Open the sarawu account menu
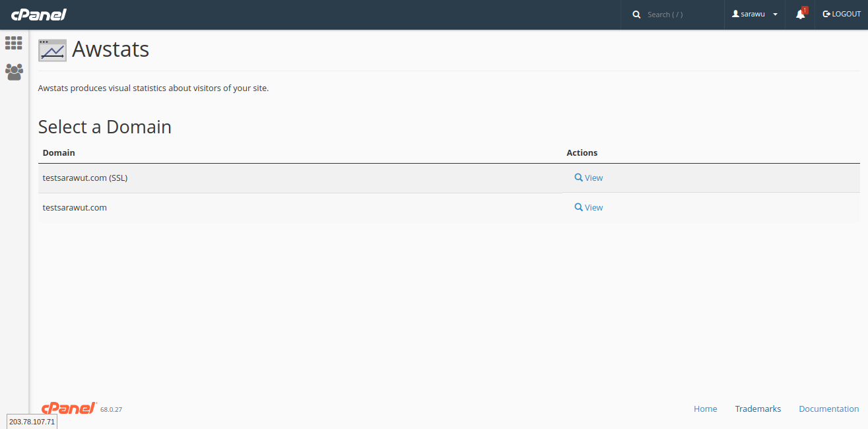This screenshot has width=868, height=429. pos(753,15)
